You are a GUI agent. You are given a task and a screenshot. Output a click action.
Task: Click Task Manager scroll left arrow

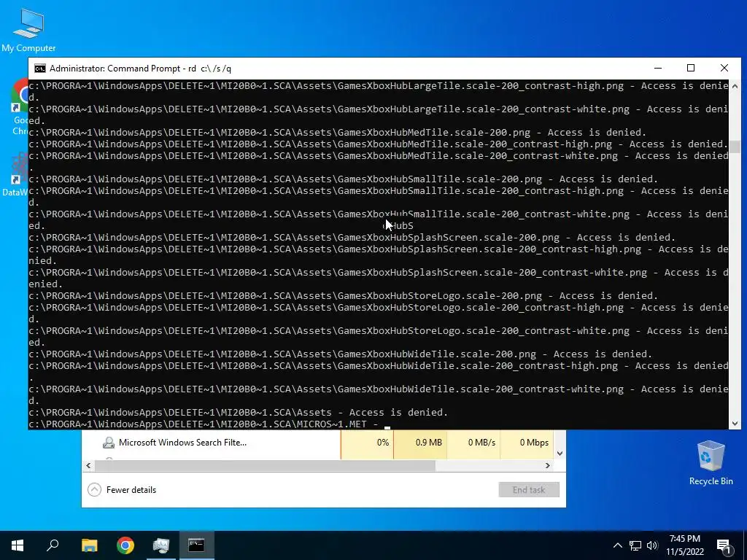(88, 466)
